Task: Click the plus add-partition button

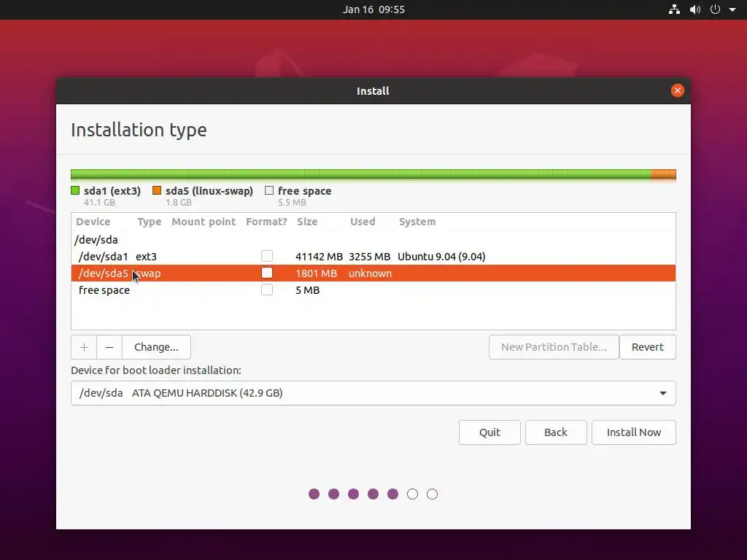Action: (84, 347)
